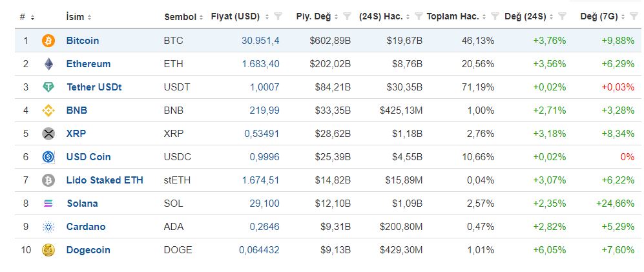This screenshot has width=644, height=272.
Task: Open filter funnel for Piy. Değ column
Action: (x=347, y=16)
